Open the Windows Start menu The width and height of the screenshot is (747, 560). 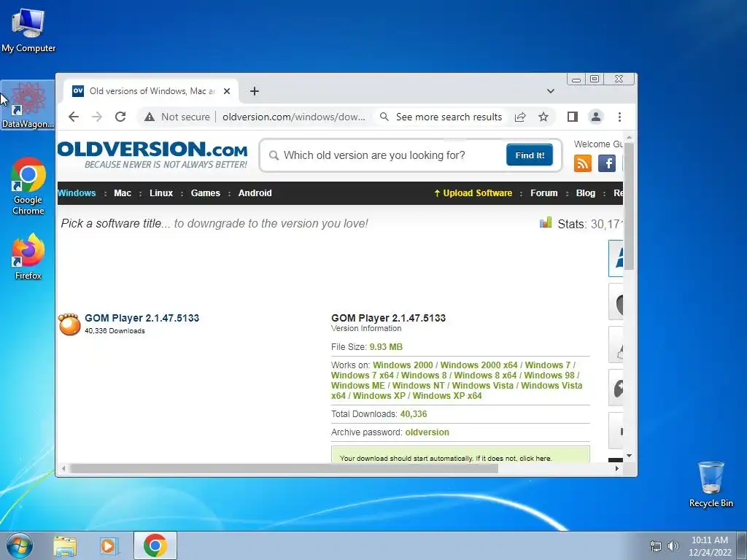coord(19,545)
